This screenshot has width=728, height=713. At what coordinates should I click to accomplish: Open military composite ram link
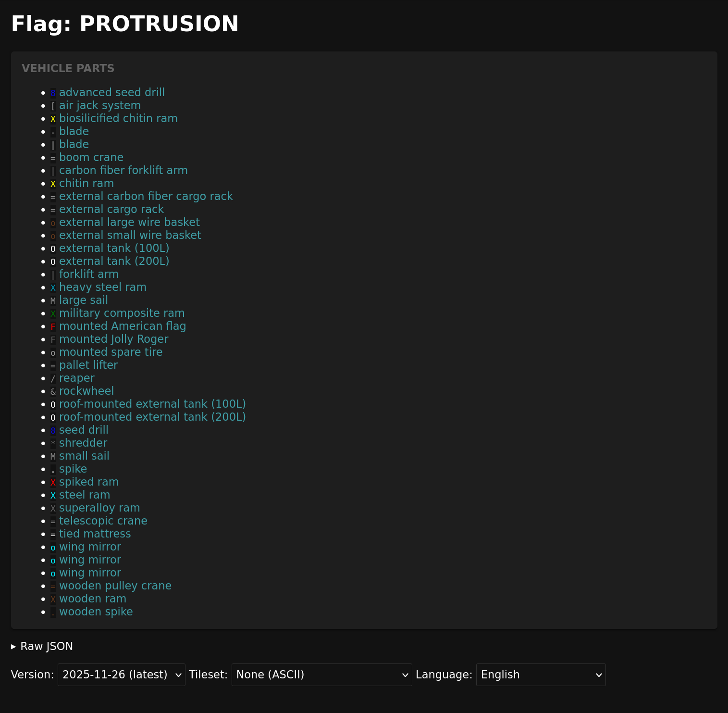pyautogui.click(x=122, y=313)
